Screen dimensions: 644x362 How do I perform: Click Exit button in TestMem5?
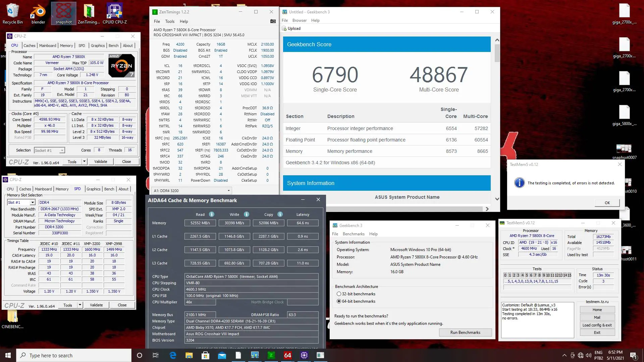pyautogui.click(x=597, y=333)
